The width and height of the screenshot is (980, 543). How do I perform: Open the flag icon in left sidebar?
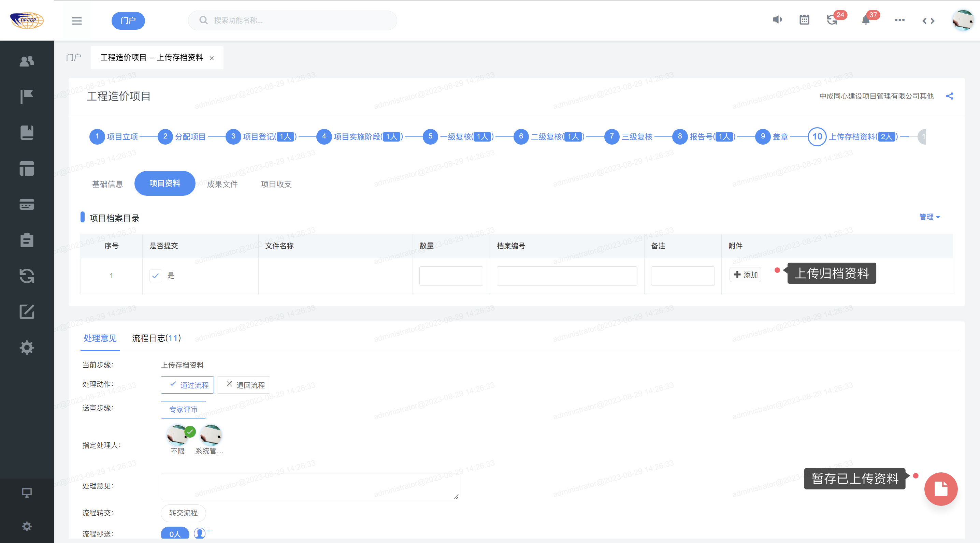point(27,96)
